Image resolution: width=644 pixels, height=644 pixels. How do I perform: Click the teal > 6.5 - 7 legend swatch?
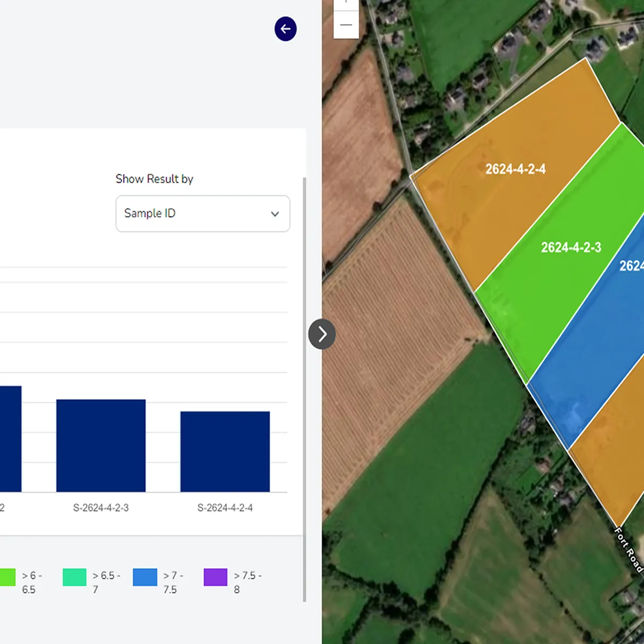(x=75, y=577)
